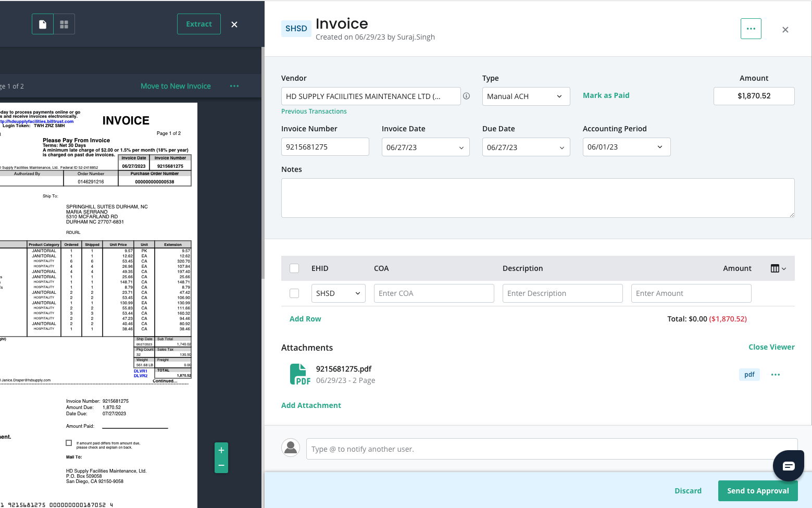
Task: Open table column settings dropdown
Action: 778,268
